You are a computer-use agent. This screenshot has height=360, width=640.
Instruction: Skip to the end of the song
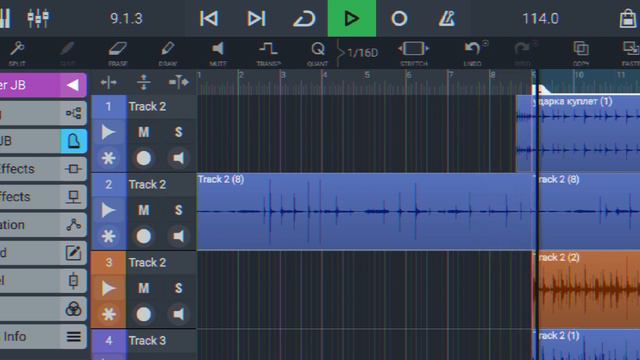click(256, 18)
